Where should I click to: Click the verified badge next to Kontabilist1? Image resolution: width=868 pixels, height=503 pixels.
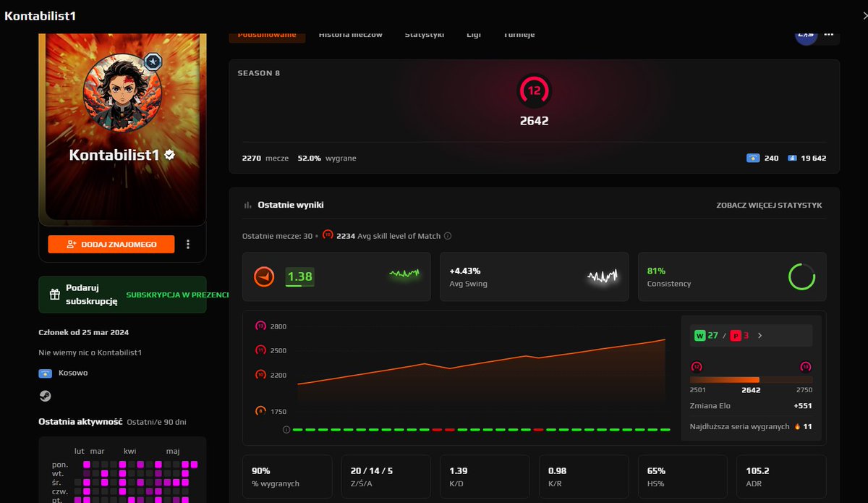(170, 155)
